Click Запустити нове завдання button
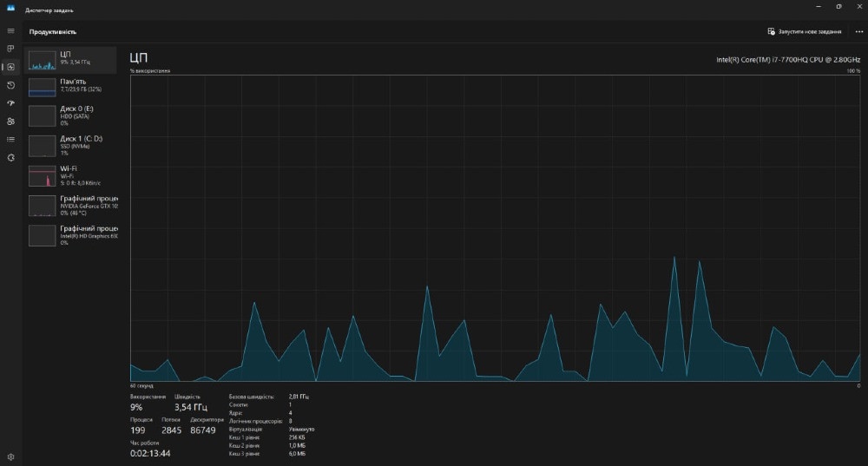 (805, 31)
